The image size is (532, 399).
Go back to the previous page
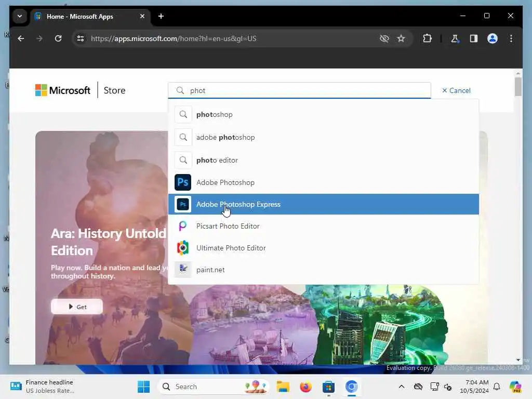[21, 38]
